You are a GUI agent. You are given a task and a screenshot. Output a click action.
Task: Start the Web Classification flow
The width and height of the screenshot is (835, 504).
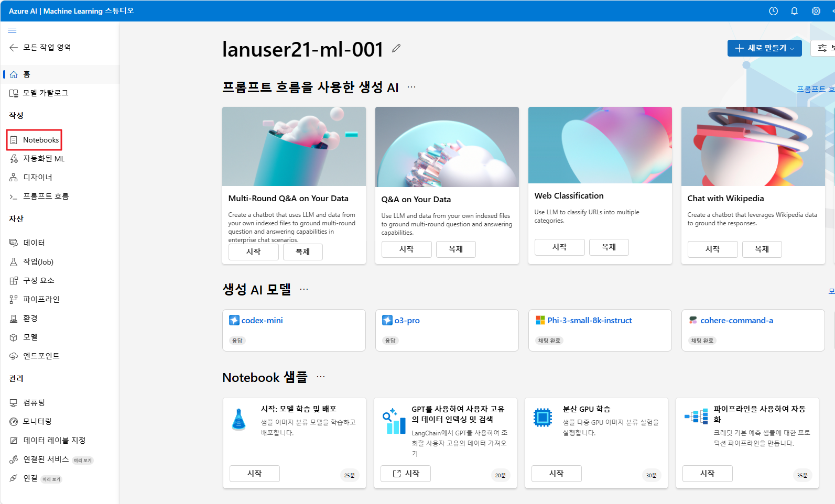tap(560, 247)
